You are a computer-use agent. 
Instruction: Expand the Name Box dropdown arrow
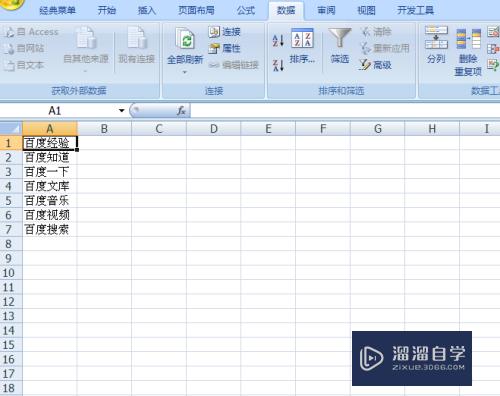[x=122, y=111]
